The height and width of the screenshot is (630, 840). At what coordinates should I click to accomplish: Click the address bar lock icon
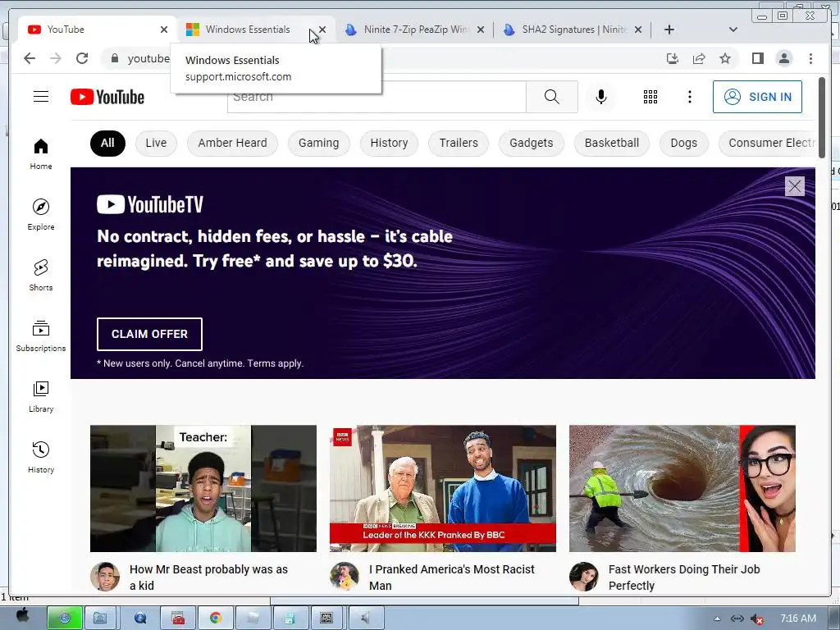115,58
